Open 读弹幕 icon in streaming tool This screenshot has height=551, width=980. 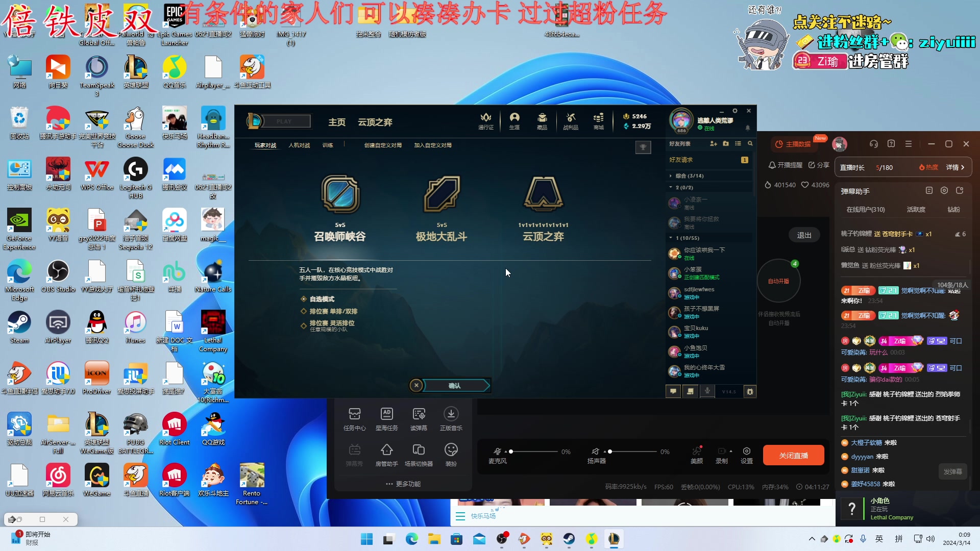(419, 419)
